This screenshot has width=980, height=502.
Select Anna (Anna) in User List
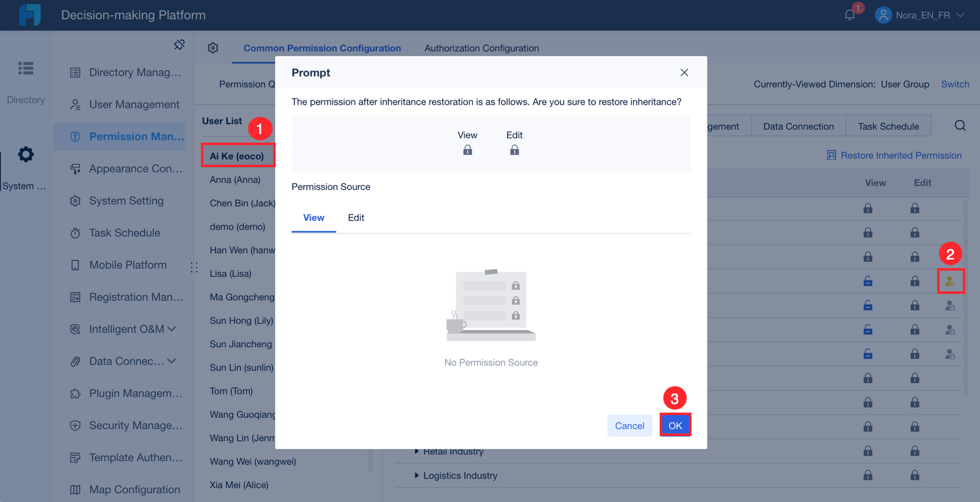tap(235, 179)
